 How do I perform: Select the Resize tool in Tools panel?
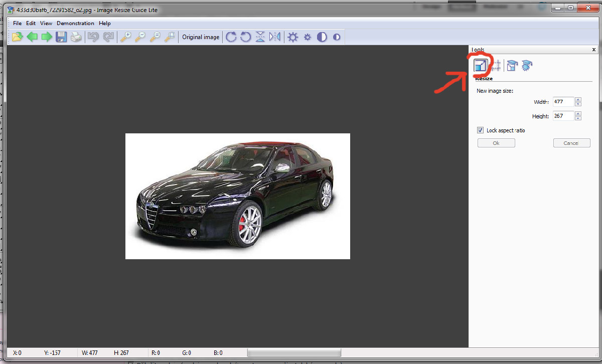click(x=481, y=65)
